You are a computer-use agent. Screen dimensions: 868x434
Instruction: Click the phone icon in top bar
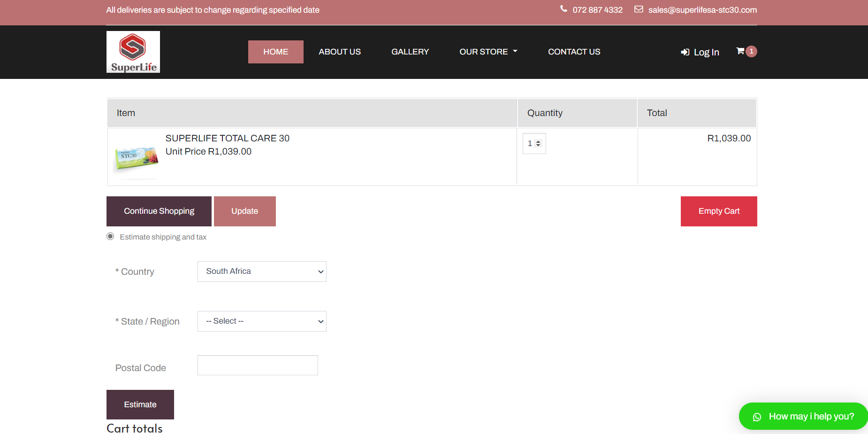point(563,9)
